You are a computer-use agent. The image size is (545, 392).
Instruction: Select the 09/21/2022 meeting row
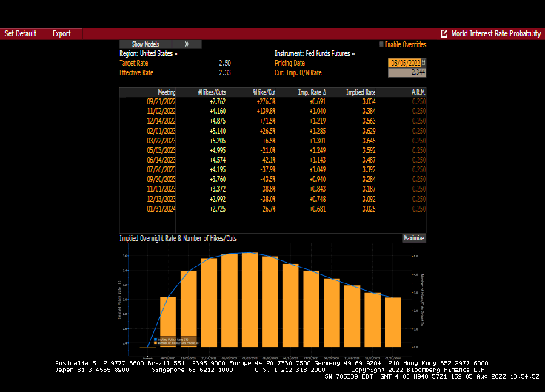[160, 101]
